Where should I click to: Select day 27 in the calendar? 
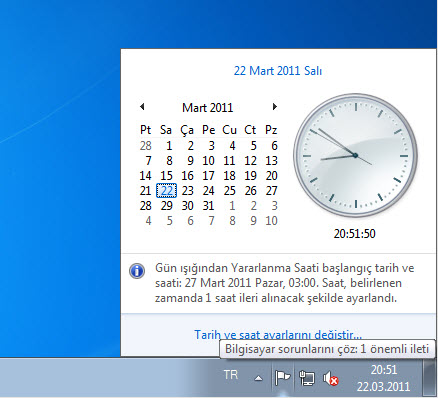271,191
